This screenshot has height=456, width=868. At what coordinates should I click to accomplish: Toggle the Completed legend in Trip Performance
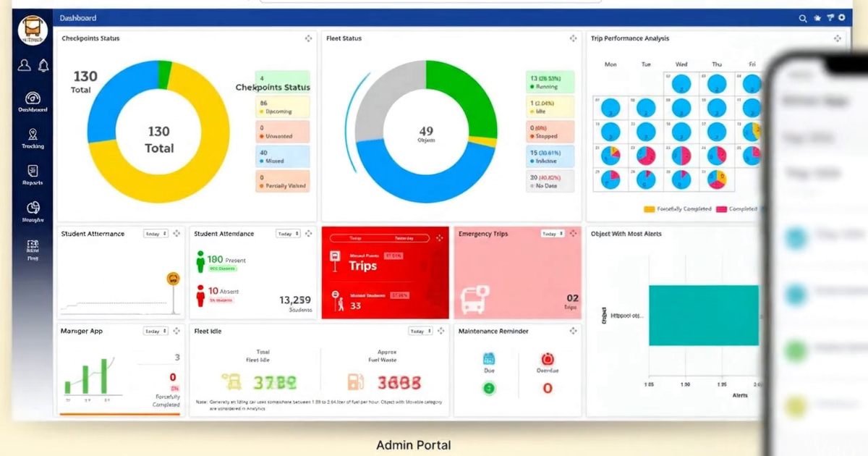click(736, 209)
